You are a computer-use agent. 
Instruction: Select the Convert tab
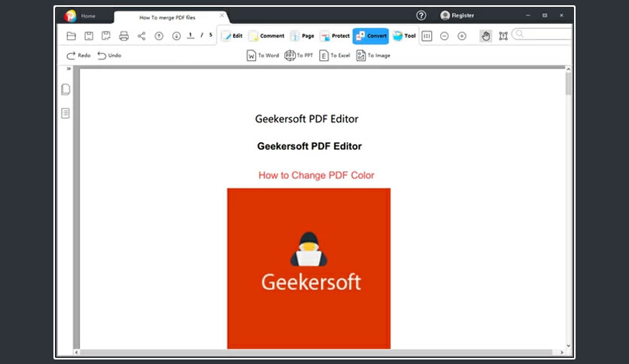(x=371, y=35)
